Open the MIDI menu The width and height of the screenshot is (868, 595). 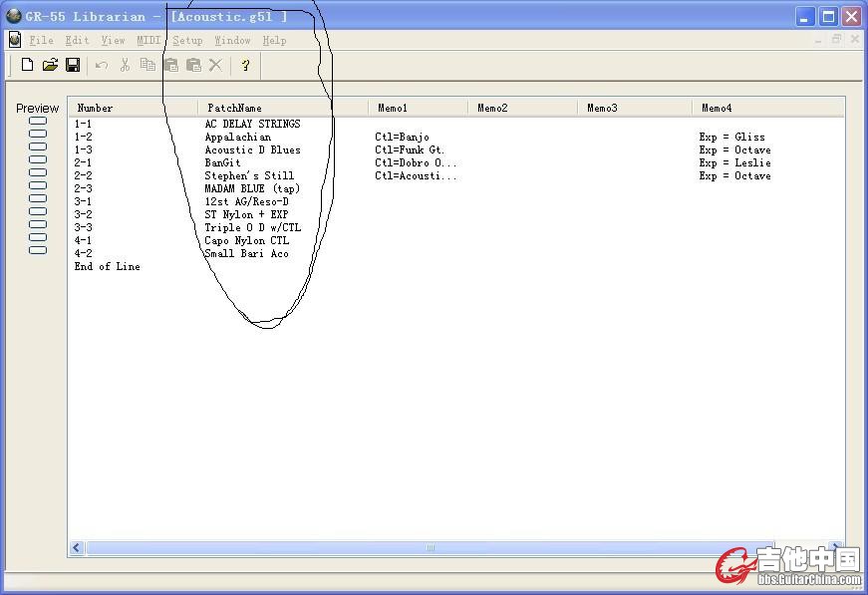click(x=148, y=40)
